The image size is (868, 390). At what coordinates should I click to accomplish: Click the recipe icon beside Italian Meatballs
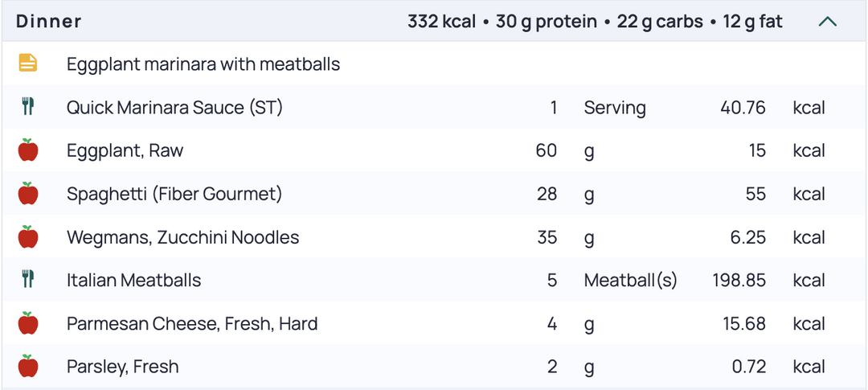tap(28, 279)
